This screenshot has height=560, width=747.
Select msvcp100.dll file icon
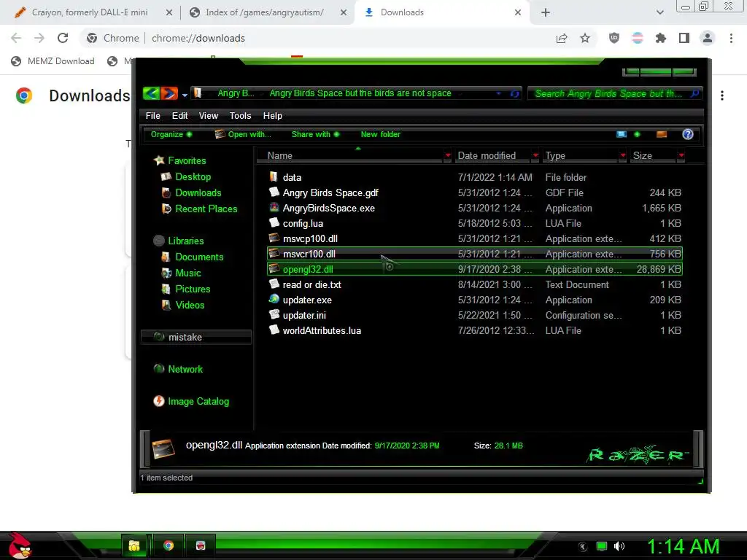(x=274, y=238)
